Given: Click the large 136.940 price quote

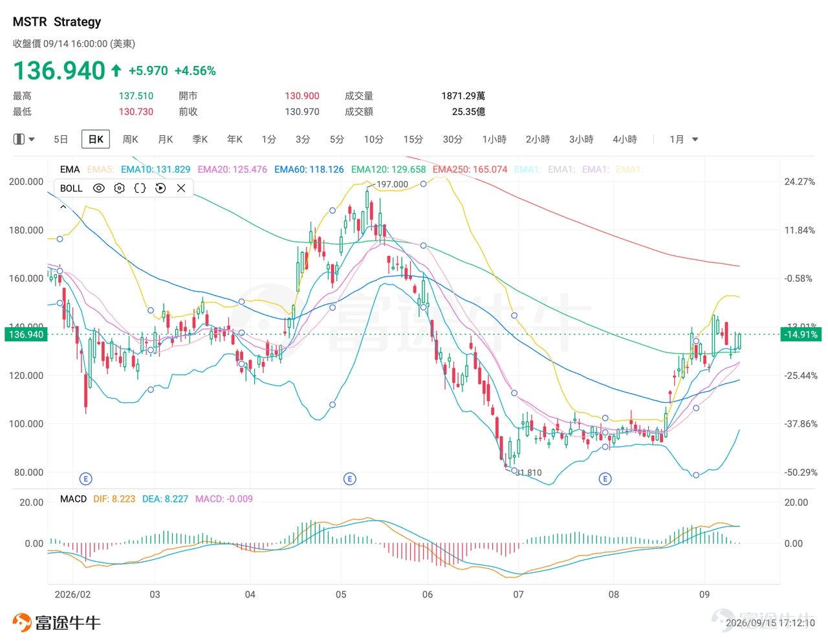Looking at the screenshot, I should (x=59, y=70).
